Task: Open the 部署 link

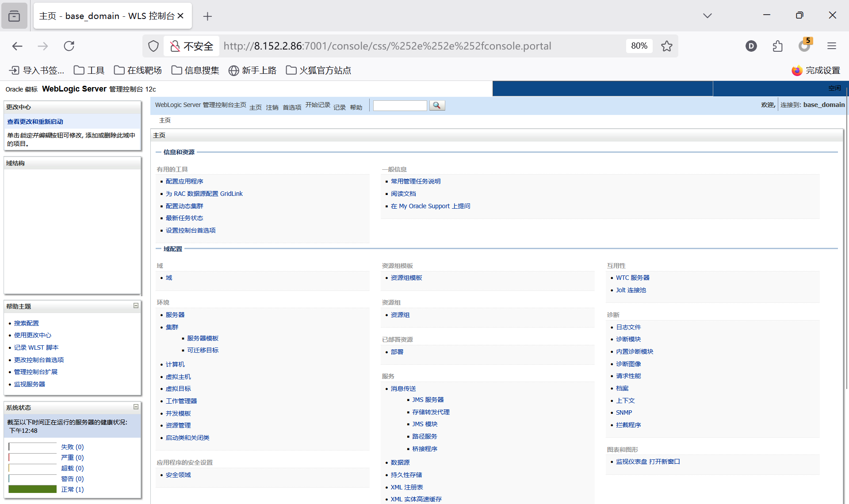Action: click(397, 352)
